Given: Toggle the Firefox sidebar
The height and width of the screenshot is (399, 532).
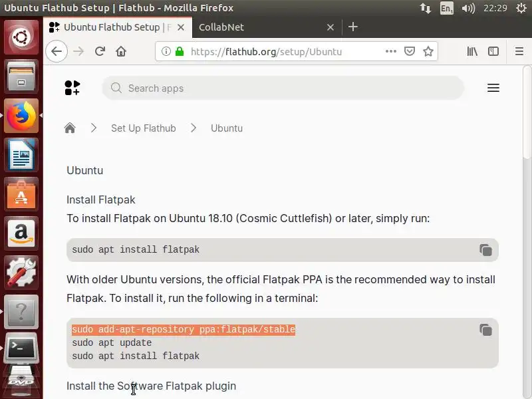Looking at the screenshot, I should 493,52.
